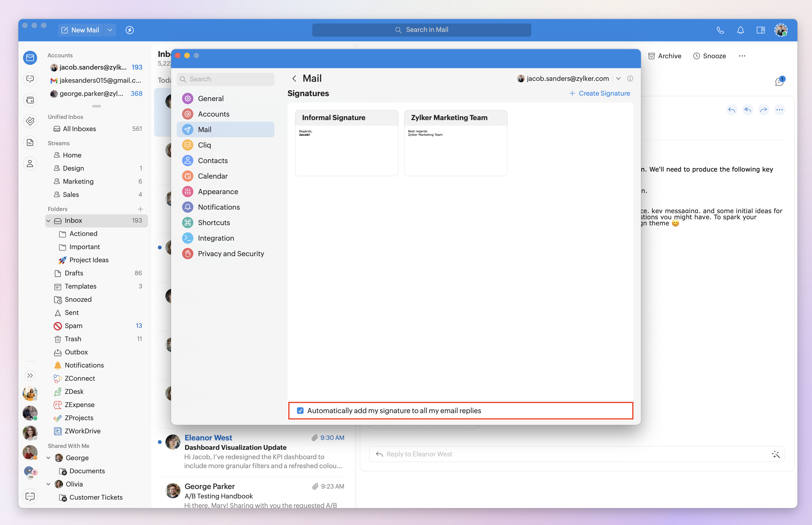Screen dimensions: 812x525
Task: Open the notifications bell icon
Action: [x=740, y=30]
